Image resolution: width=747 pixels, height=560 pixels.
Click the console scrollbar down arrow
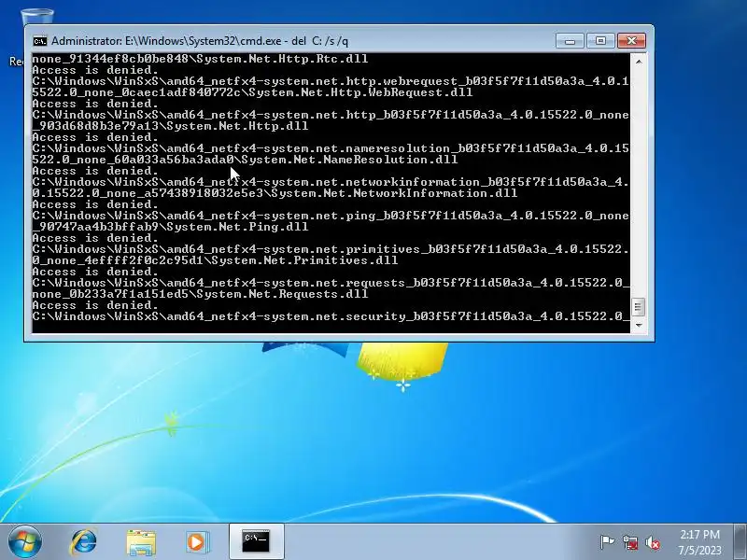(x=639, y=325)
